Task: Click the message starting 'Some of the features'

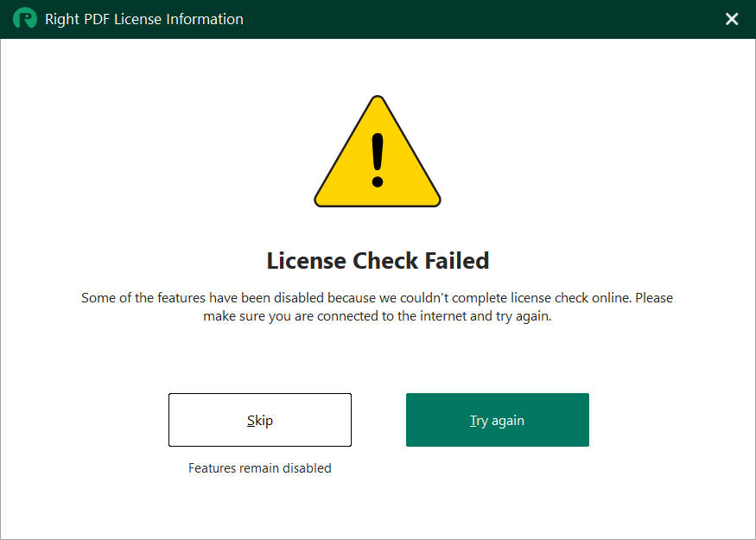Action: click(x=377, y=307)
